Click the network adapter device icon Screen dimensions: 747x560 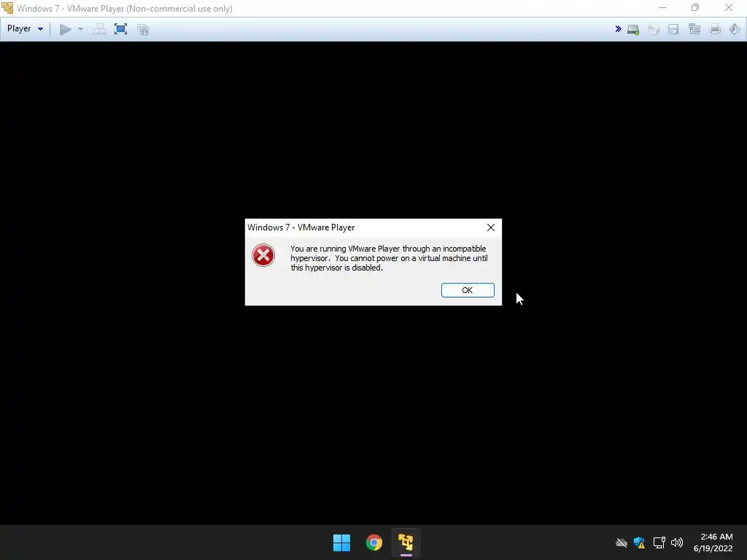coord(694,29)
